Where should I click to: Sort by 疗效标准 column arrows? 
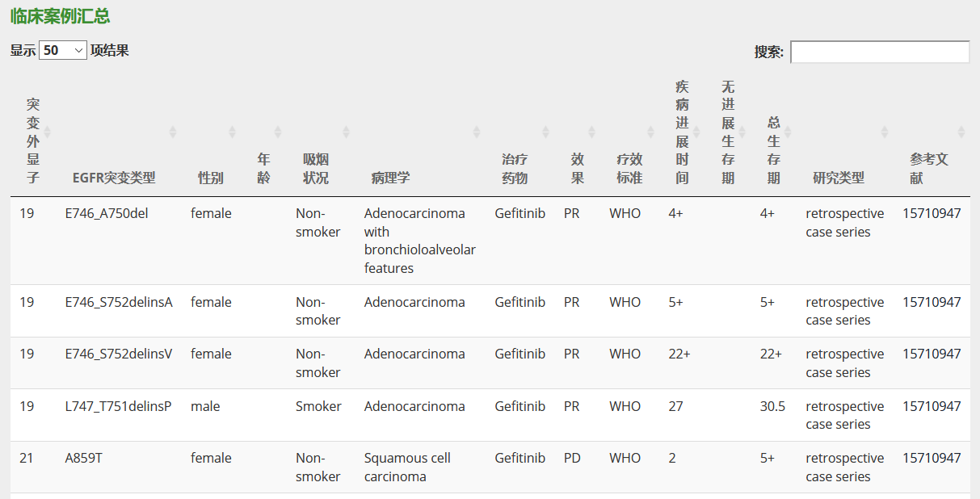650,132
